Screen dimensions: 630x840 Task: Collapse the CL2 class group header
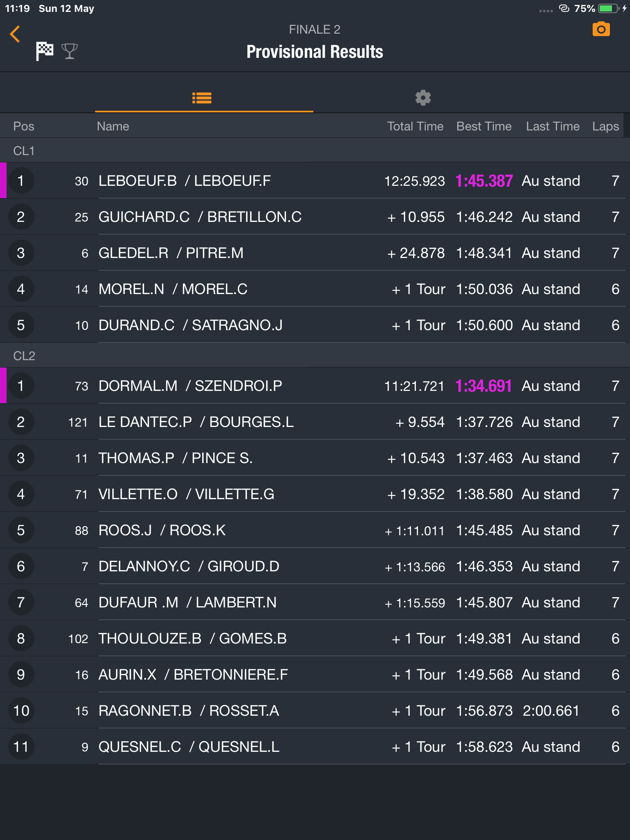click(315, 356)
